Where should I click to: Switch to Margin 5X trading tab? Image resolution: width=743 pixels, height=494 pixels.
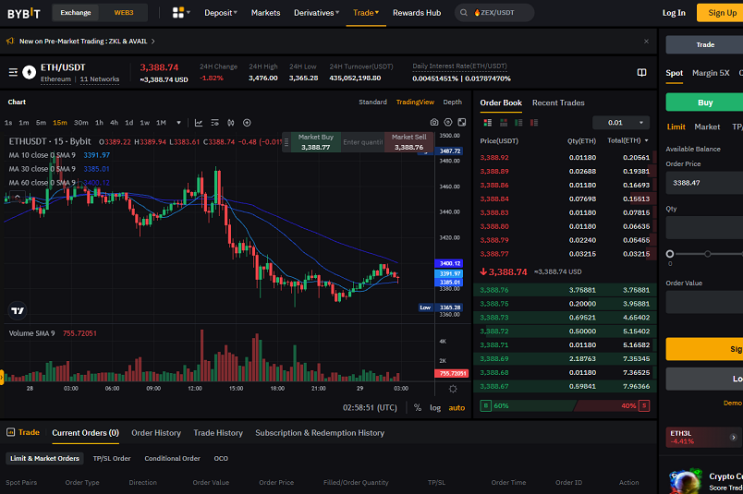click(x=710, y=73)
